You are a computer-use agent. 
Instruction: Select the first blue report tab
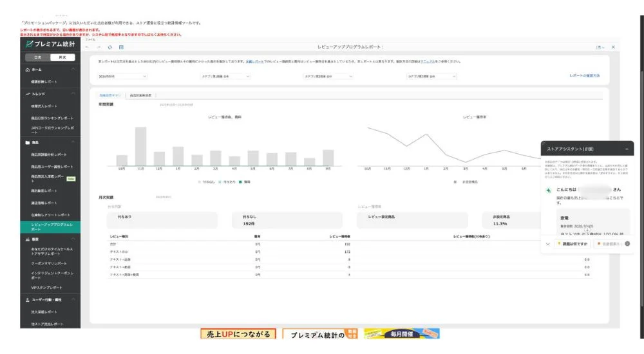[x=110, y=95]
